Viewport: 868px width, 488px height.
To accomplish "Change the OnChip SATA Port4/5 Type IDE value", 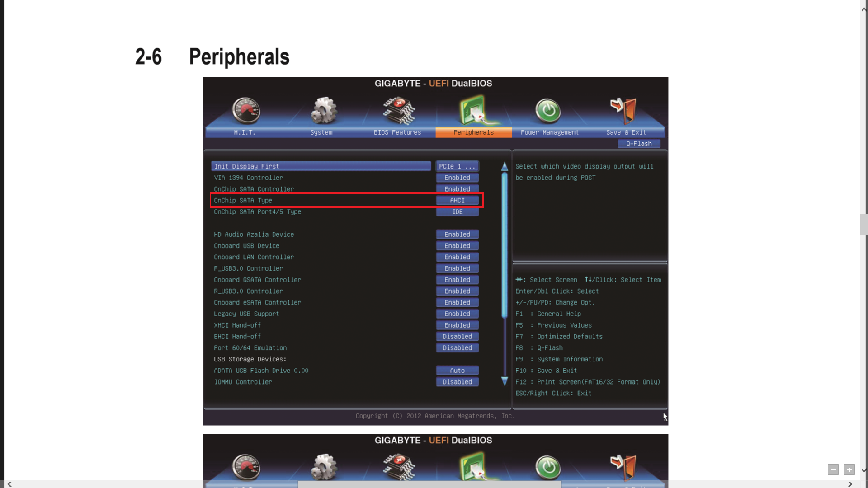I will pyautogui.click(x=458, y=211).
